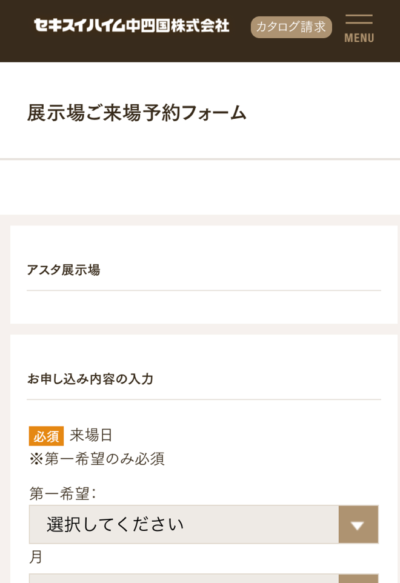The width and height of the screenshot is (400, 583).
Task: Click the 月 label text
Action: point(36,557)
